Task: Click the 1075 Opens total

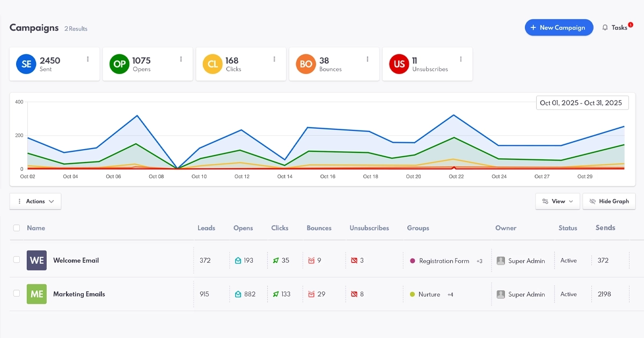Action: pyautogui.click(x=142, y=61)
